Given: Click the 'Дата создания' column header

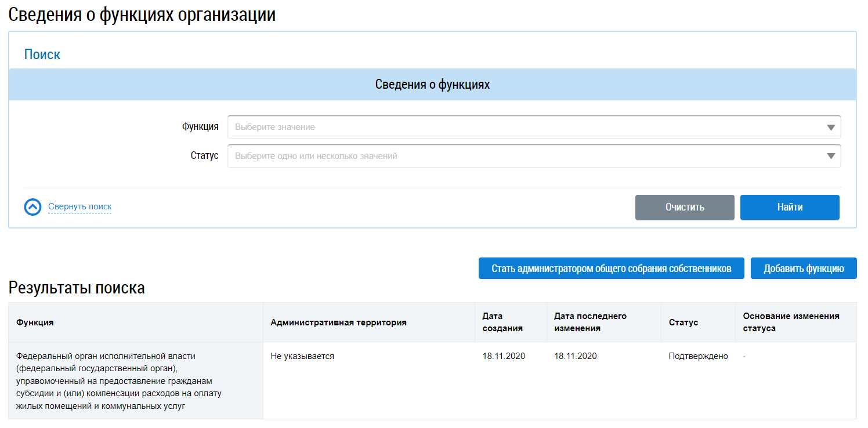Looking at the screenshot, I should 502,322.
